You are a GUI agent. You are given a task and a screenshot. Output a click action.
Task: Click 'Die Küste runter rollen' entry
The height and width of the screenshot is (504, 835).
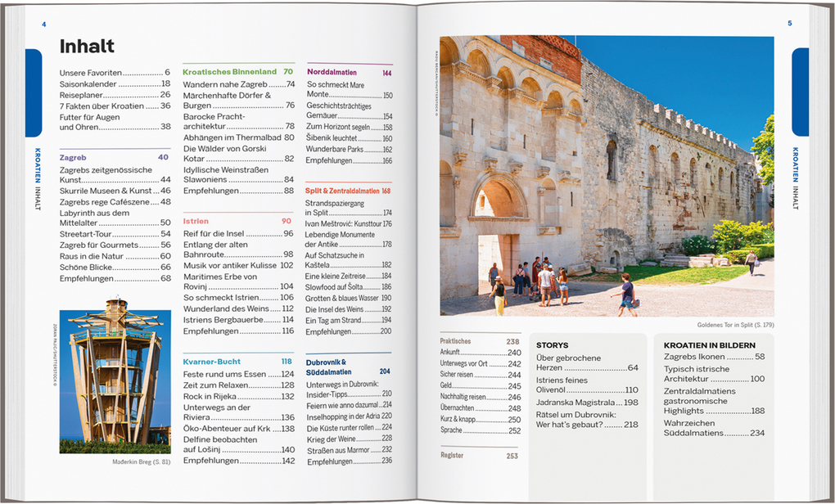pyautogui.click(x=350, y=428)
